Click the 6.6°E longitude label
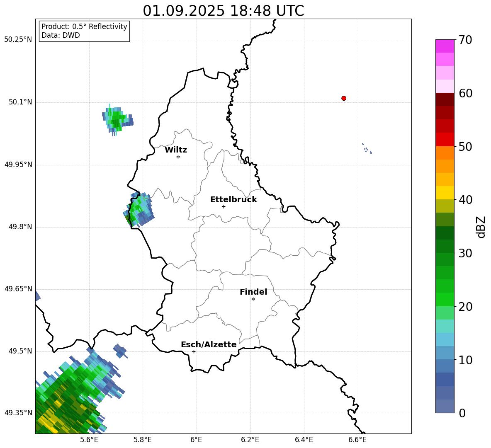The width and height of the screenshot is (491, 448). [x=357, y=440]
